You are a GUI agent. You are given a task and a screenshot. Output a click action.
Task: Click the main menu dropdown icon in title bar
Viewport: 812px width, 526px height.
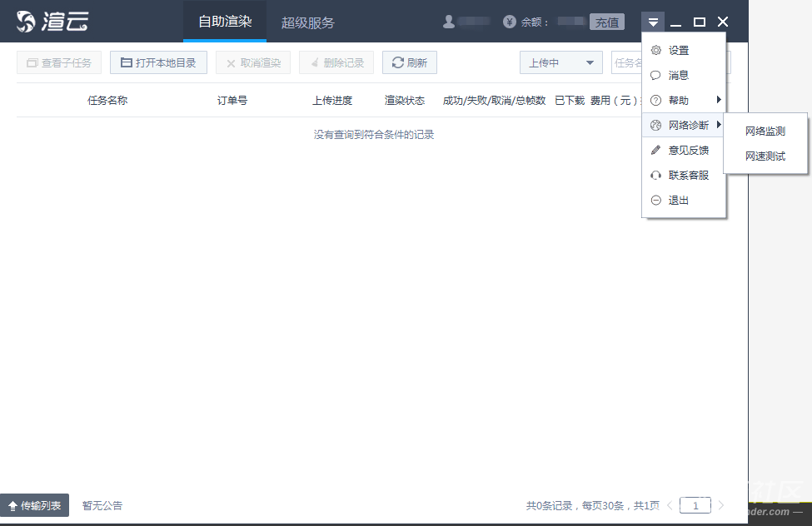[654, 22]
